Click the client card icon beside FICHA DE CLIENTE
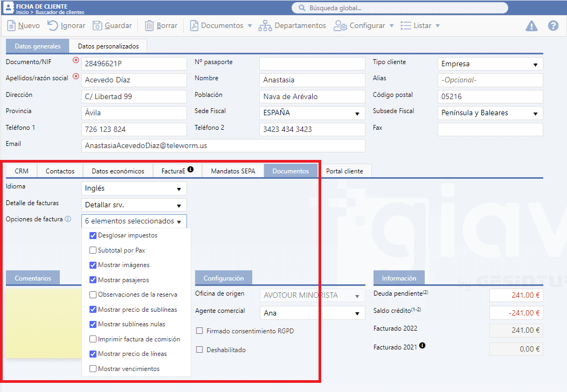Image resolution: width=567 pixels, height=392 pixels. 8,8
